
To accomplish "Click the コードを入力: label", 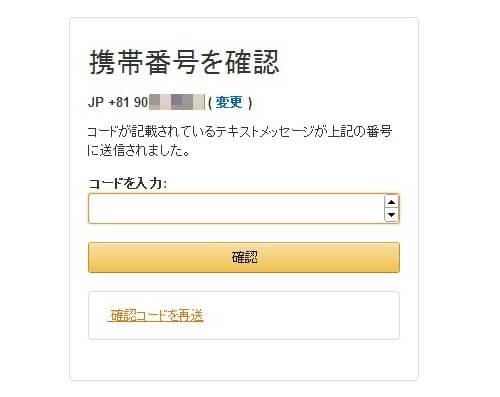I will tap(128, 183).
